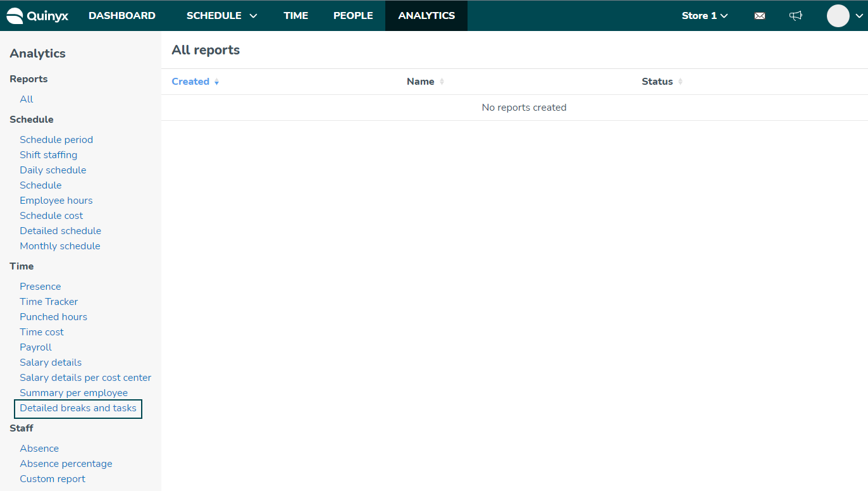The width and height of the screenshot is (868, 491).
Task: Open the megaphone announcements icon
Action: click(x=796, y=16)
